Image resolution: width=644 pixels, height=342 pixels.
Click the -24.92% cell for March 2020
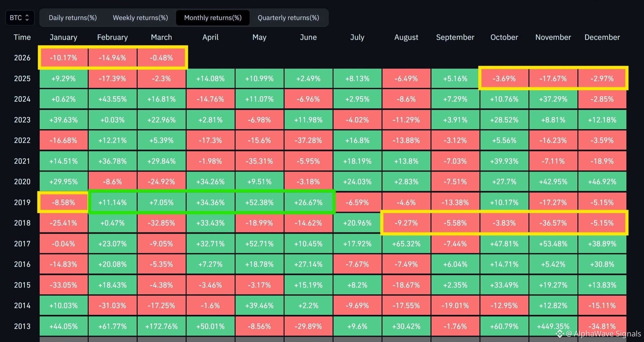(x=161, y=182)
